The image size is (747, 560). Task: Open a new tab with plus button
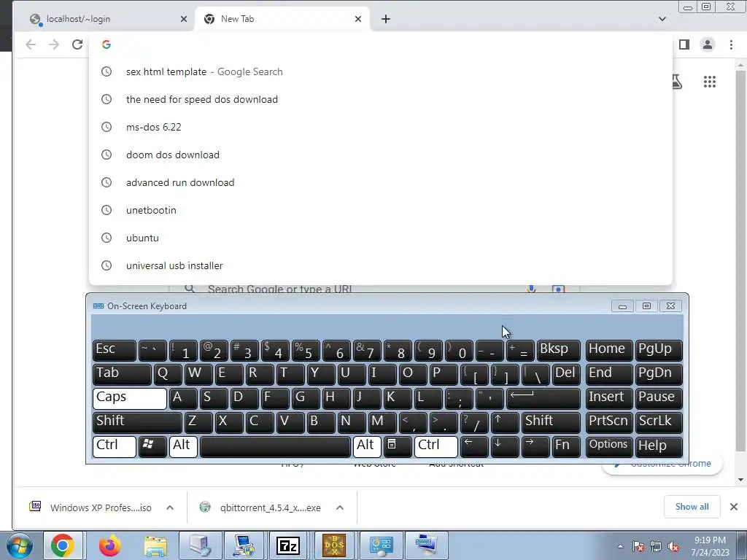pyautogui.click(x=386, y=19)
